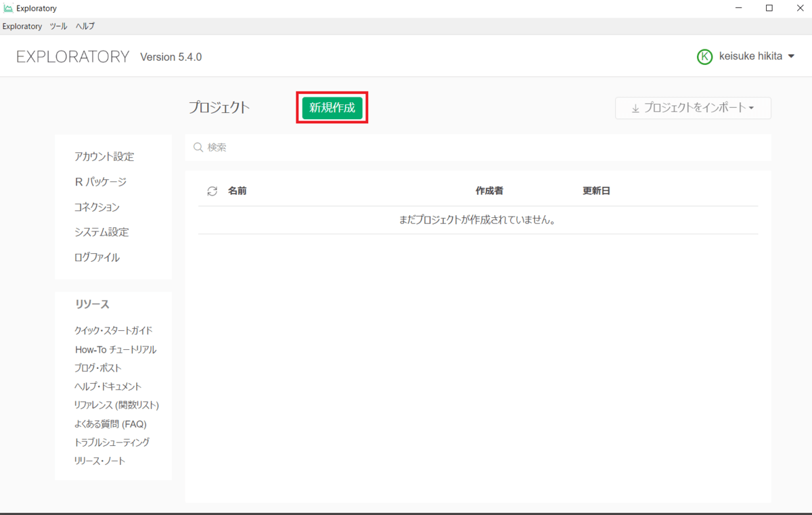
Task: Click the magnifier icon in search box
Action: pyautogui.click(x=198, y=148)
